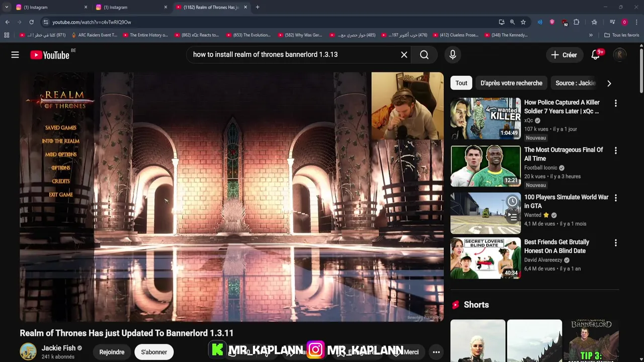Open options for 100 Players GTA video

tap(615, 198)
